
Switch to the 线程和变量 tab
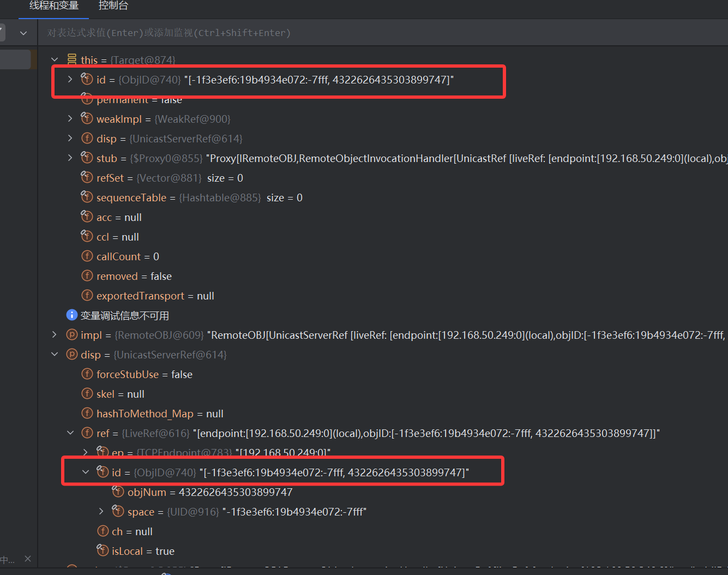54,6
